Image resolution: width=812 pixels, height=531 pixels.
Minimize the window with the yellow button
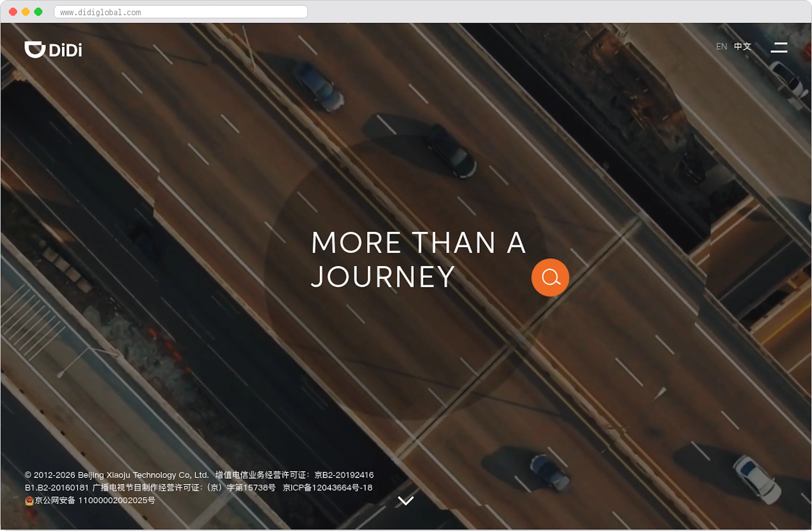(26, 12)
